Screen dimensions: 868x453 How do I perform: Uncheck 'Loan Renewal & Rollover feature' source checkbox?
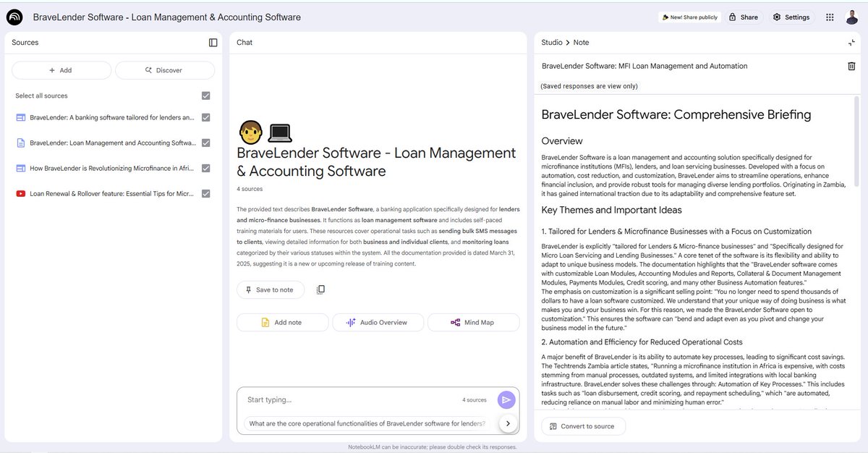[206, 193]
